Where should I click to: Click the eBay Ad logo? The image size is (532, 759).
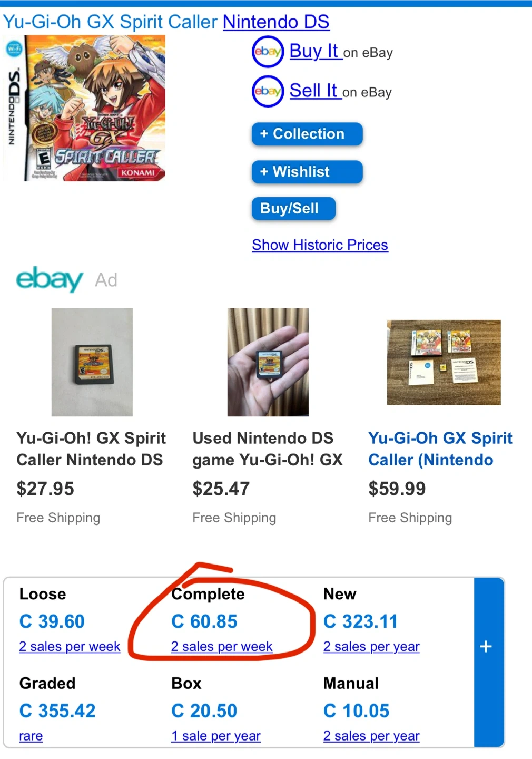click(x=50, y=279)
